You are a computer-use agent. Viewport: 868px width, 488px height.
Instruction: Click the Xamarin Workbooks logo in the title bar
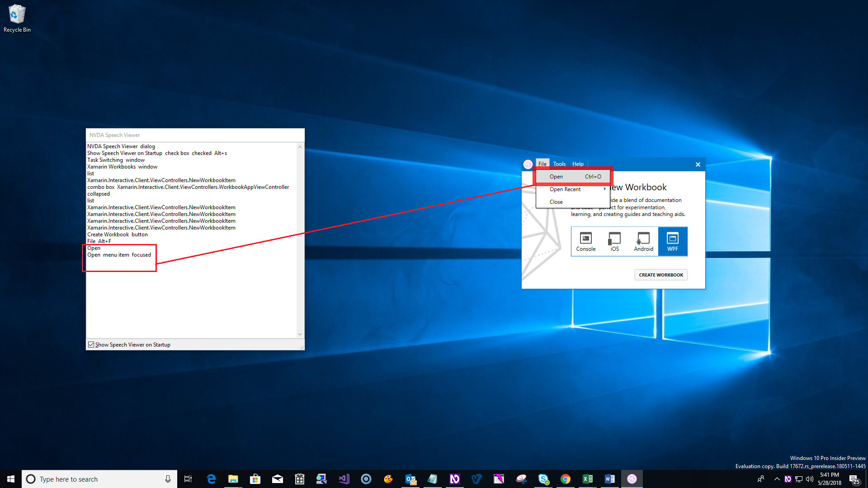(528, 164)
